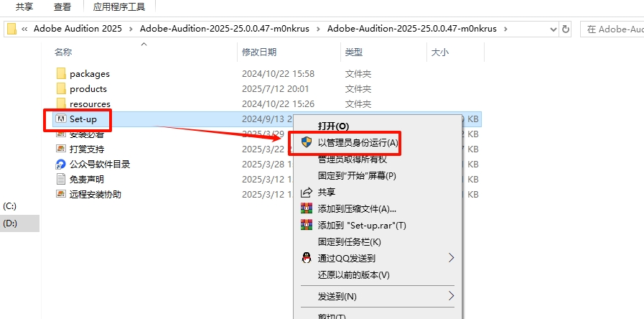
Task: Click the refresh icon beside address bar
Action: tap(566, 29)
